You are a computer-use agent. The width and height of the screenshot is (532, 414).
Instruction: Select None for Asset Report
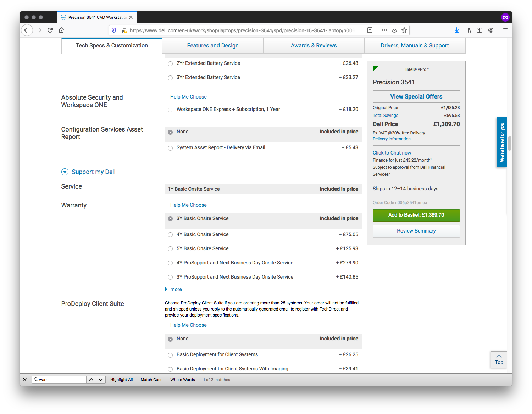click(170, 132)
